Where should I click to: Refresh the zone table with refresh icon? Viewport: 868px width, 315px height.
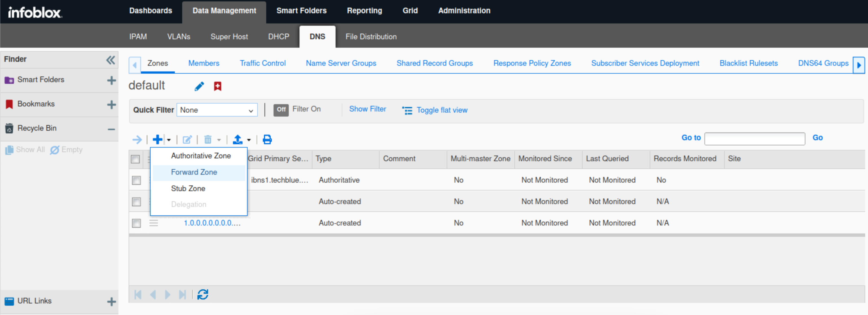click(x=203, y=294)
